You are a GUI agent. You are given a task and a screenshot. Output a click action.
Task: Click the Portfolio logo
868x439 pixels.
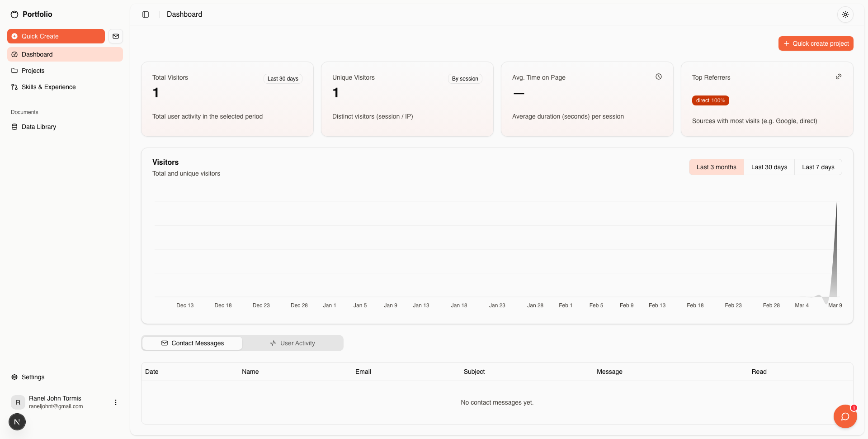32,14
